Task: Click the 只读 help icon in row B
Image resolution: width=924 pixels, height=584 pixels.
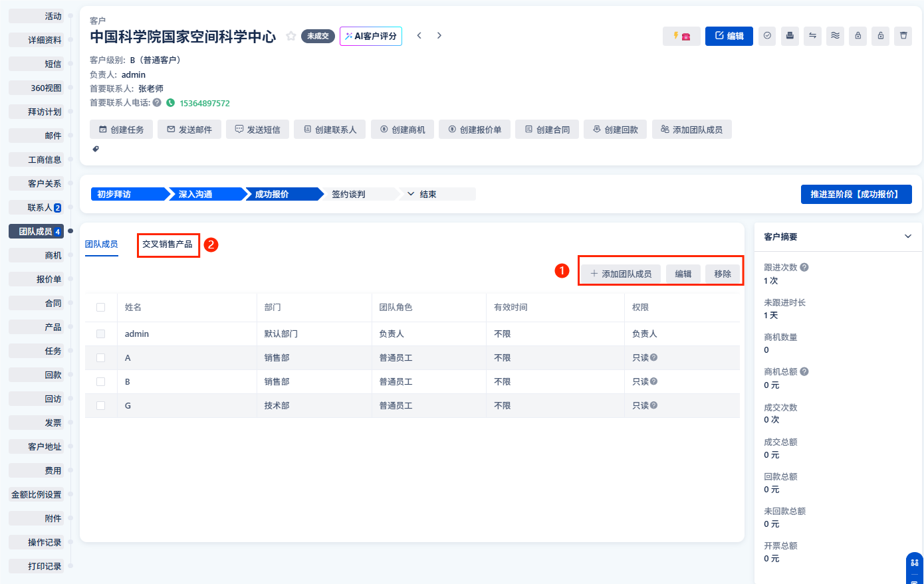Action: pyautogui.click(x=653, y=381)
